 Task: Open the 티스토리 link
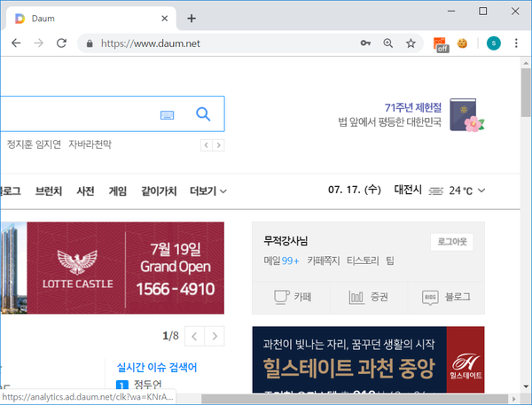tap(363, 261)
